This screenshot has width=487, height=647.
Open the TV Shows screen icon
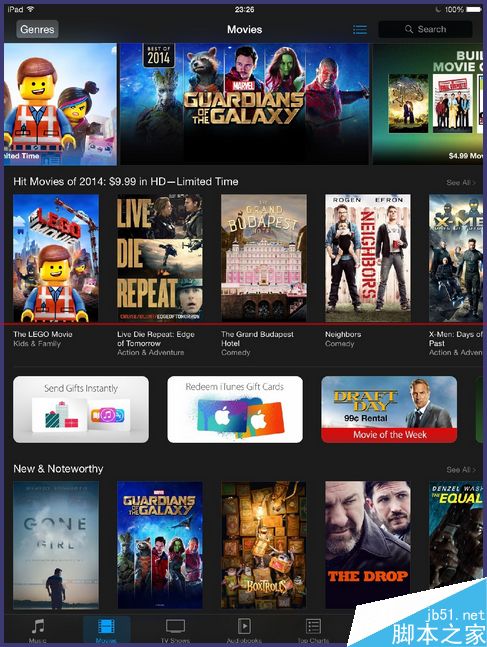pyautogui.click(x=175, y=626)
